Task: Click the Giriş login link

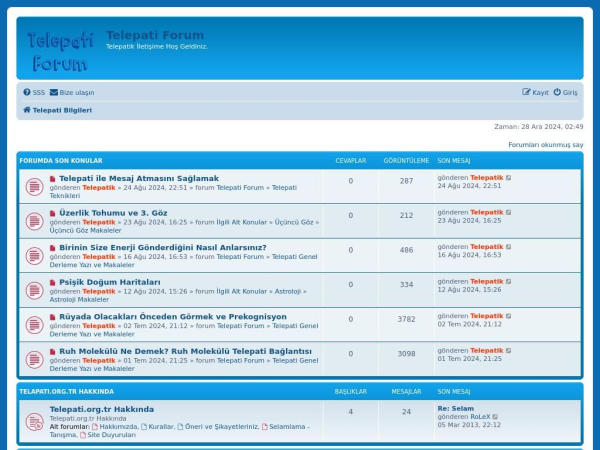Action: [566, 92]
